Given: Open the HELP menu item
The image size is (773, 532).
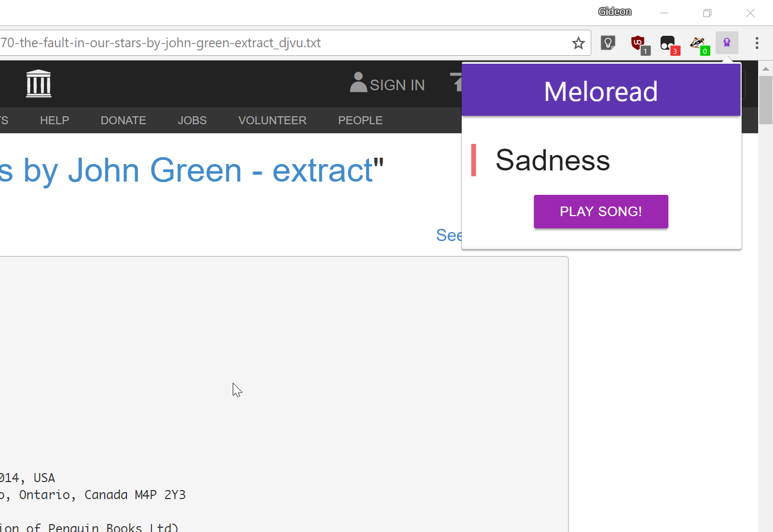Looking at the screenshot, I should [x=55, y=121].
